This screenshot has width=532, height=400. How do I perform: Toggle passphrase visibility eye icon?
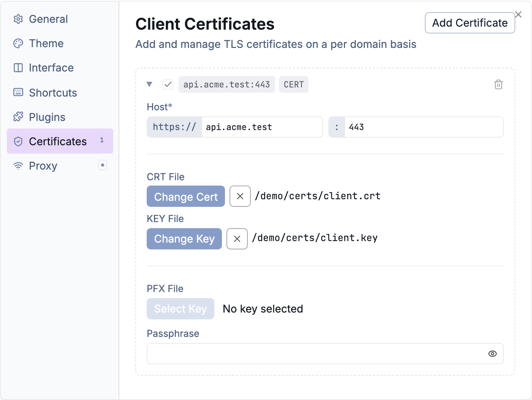pos(492,354)
